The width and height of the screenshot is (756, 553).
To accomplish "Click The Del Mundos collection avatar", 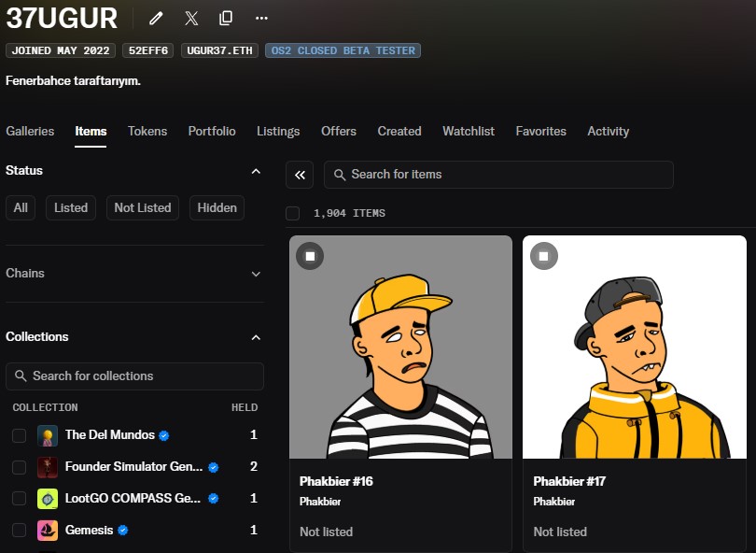I will point(48,435).
